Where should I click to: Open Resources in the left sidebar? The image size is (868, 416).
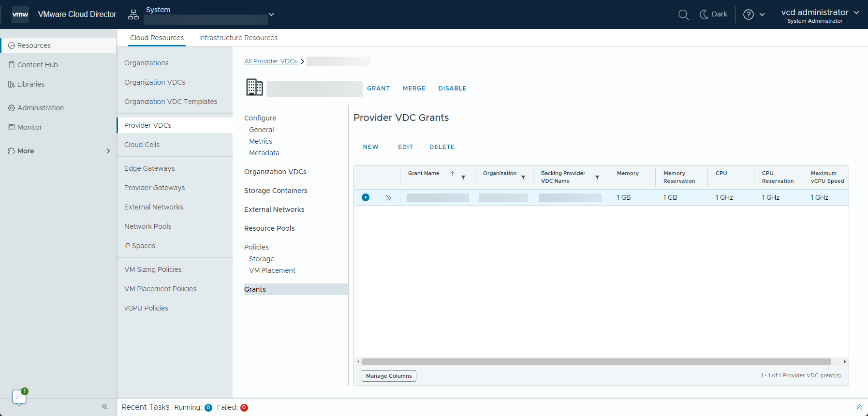click(58, 45)
